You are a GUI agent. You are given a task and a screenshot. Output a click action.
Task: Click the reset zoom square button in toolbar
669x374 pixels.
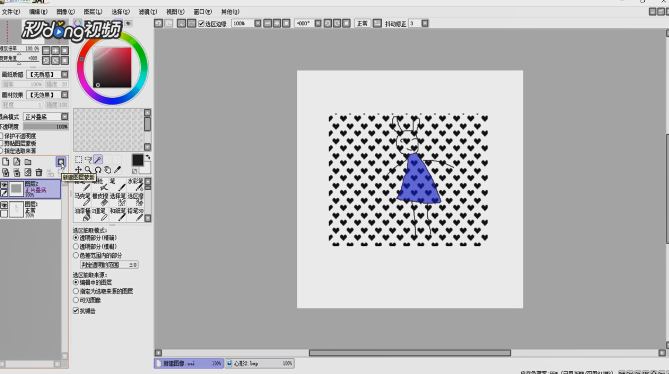[x=286, y=23]
